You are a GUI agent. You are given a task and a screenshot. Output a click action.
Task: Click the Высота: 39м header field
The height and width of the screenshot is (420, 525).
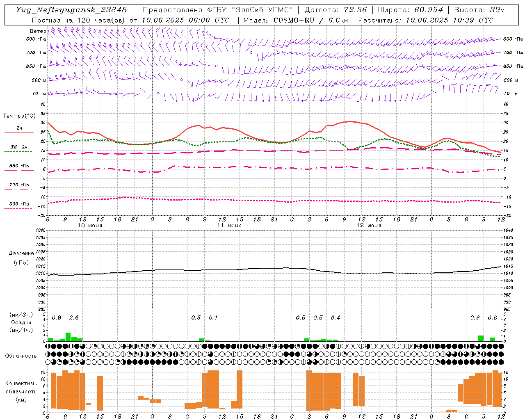pyautogui.click(x=479, y=10)
